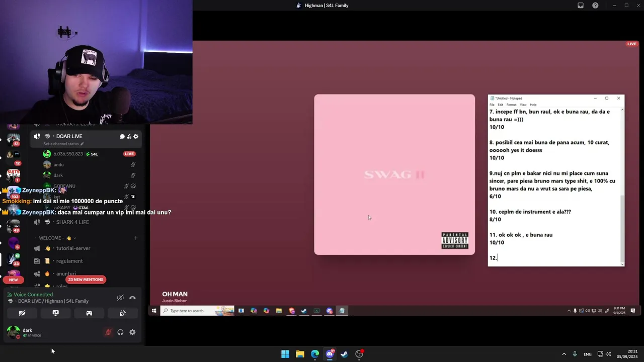Screen dimensions: 644x362
Task: Open the anunturi channel
Action: tap(66, 274)
